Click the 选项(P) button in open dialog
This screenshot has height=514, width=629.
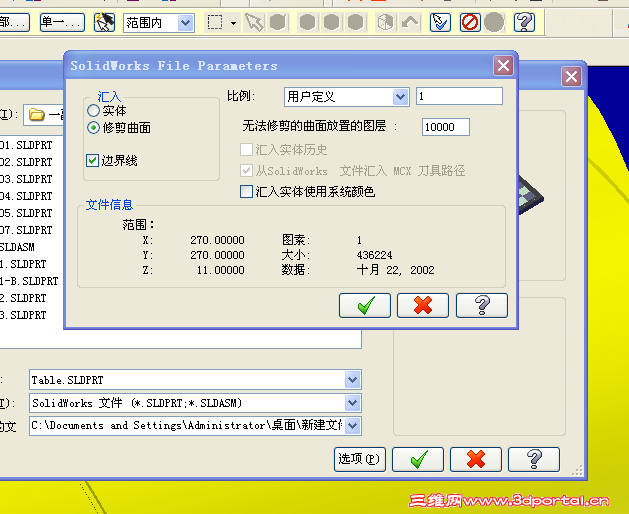[359, 459]
